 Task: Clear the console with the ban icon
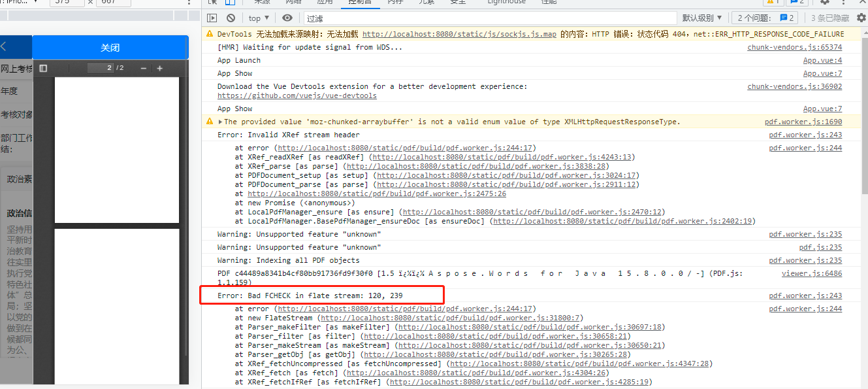pyautogui.click(x=231, y=18)
